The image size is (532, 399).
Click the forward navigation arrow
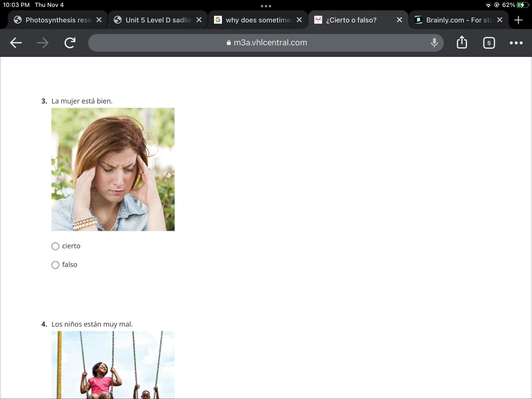tap(43, 43)
